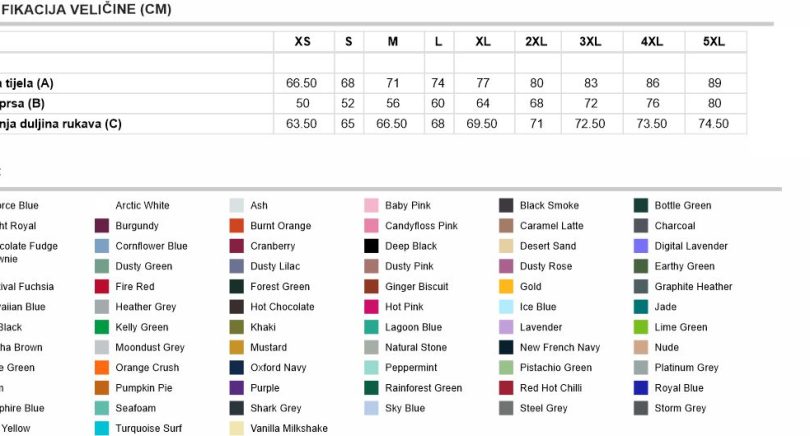Select the 5XL size column header
The height and width of the screenshot is (436, 810).
pos(714,42)
